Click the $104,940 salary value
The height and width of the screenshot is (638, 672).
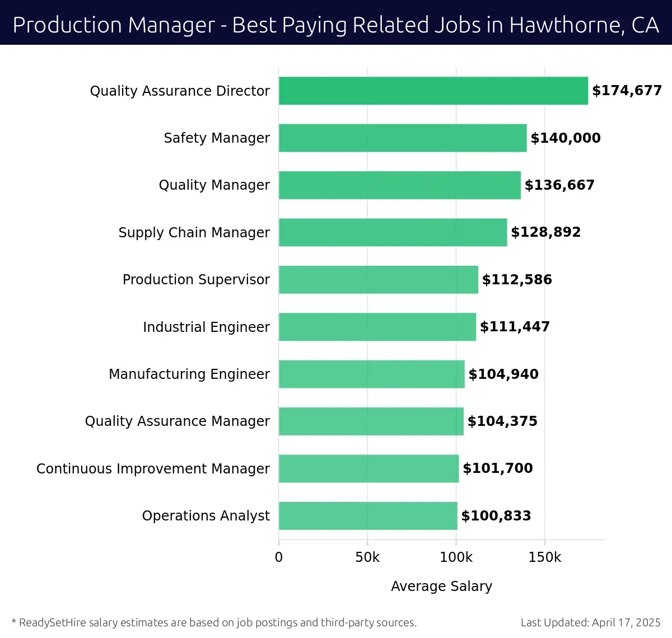click(503, 374)
